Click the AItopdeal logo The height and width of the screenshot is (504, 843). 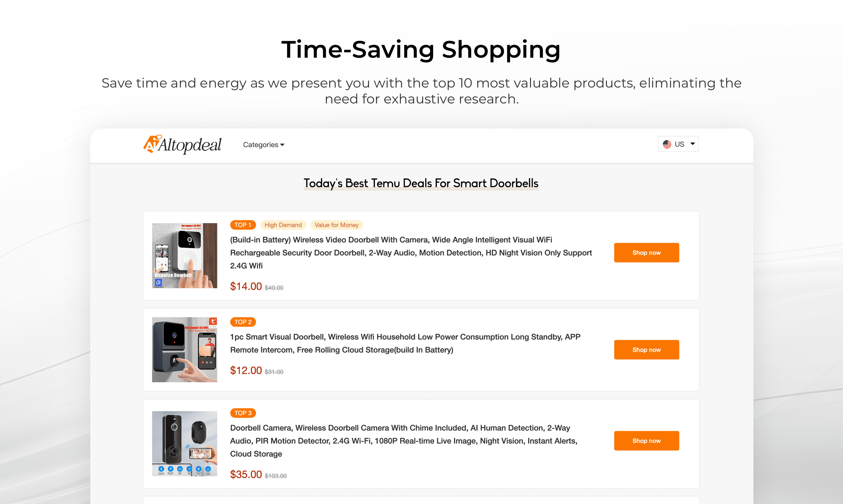pos(182,145)
